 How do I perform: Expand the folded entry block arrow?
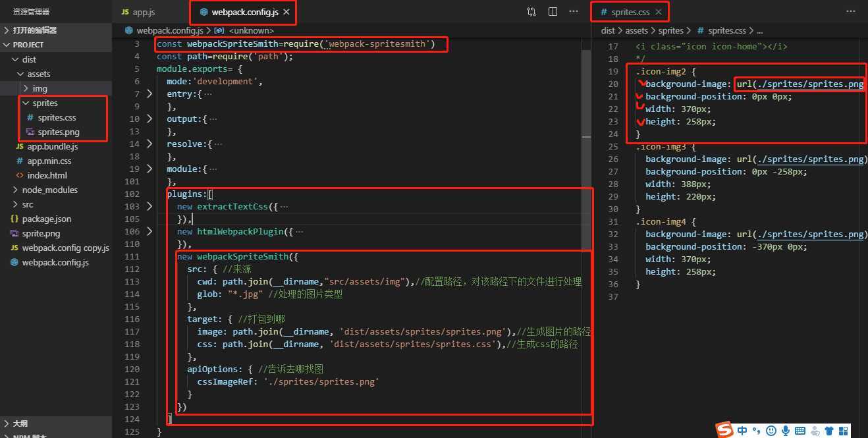pyautogui.click(x=149, y=94)
